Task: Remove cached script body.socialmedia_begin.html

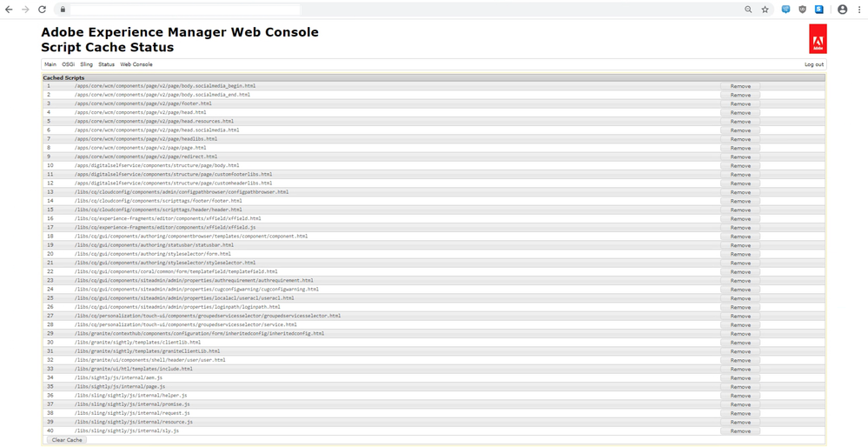Action: coord(740,86)
